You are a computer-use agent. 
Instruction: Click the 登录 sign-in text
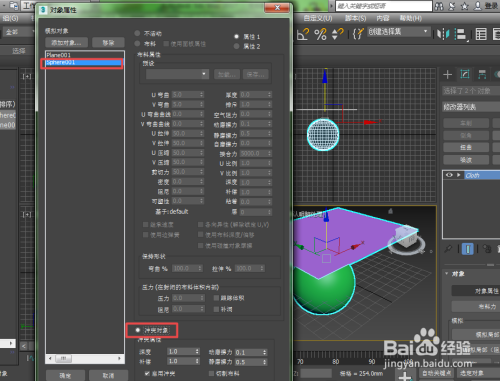click(491, 6)
